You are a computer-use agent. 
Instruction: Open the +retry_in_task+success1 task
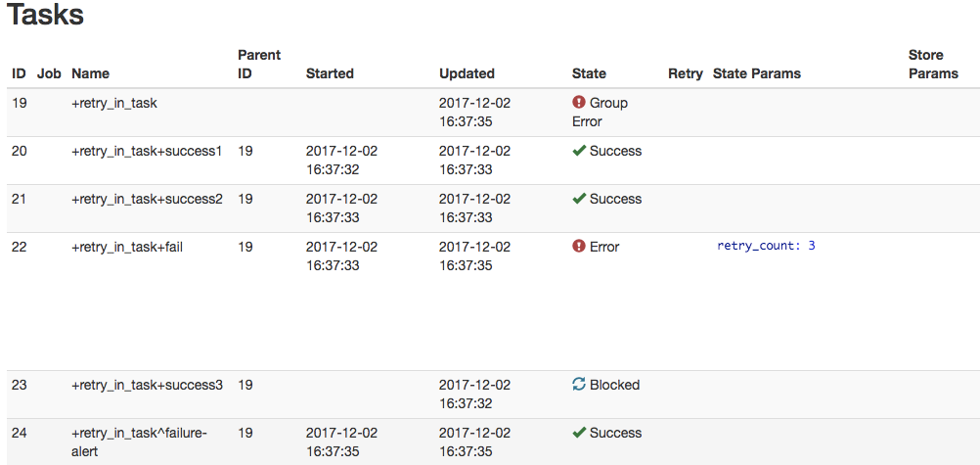tap(147, 151)
